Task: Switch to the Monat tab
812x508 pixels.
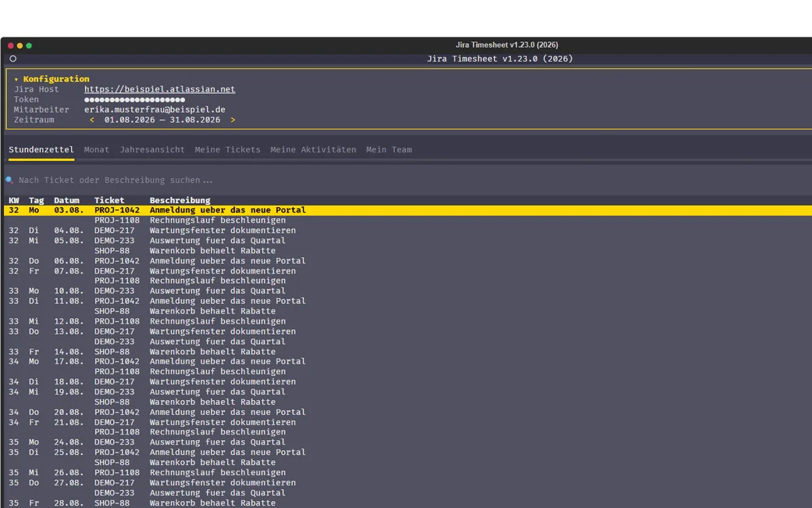Action: click(x=97, y=150)
